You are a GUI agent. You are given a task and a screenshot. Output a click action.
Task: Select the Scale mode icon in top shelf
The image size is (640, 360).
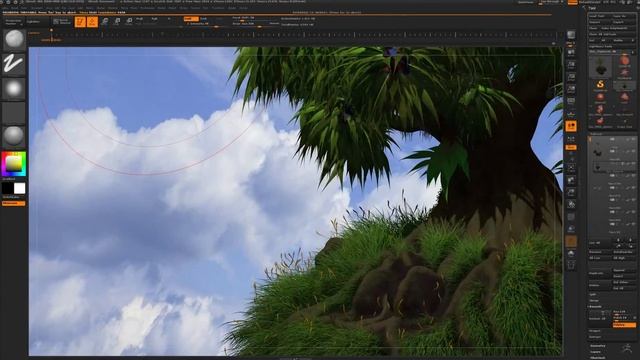coord(117,22)
